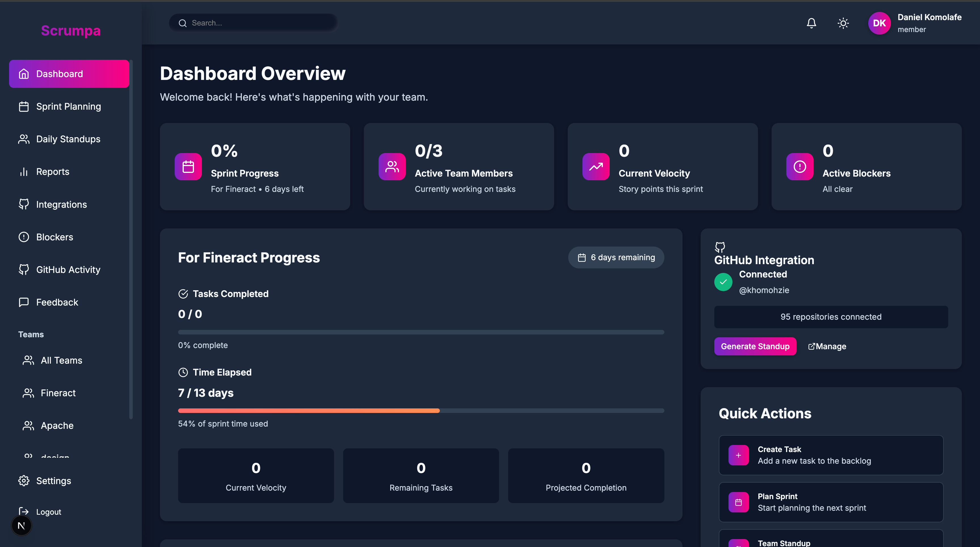Open the Manage GitHub link

coord(827,346)
